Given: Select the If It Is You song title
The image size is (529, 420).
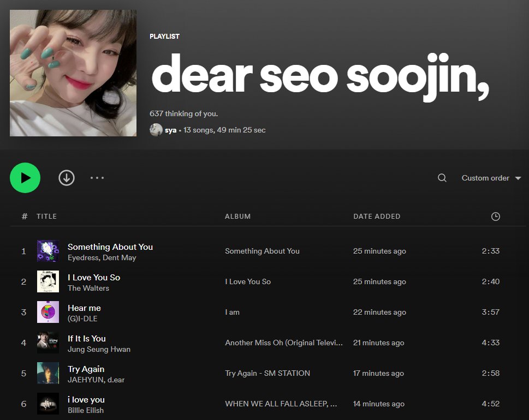Looking at the screenshot, I should pos(87,338).
